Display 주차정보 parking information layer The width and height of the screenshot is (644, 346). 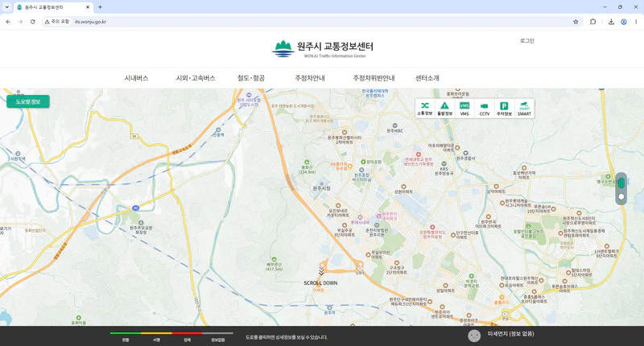(504, 109)
